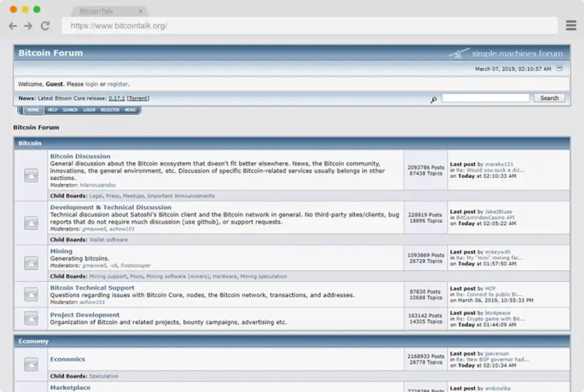The height and width of the screenshot is (392, 584).
Task: Click the browser forward arrow
Action: pyautogui.click(x=28, y=26)
